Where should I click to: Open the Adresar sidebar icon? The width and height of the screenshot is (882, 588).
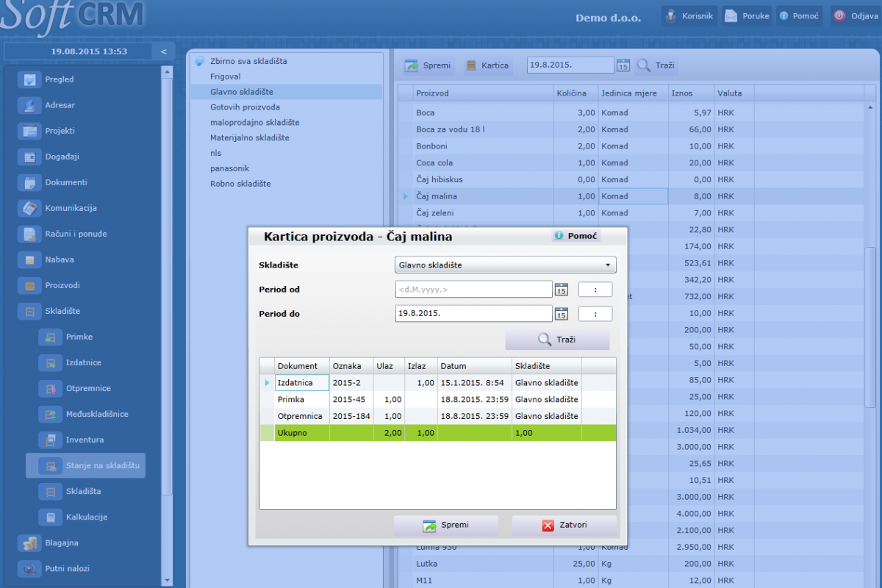coord(29,105)
